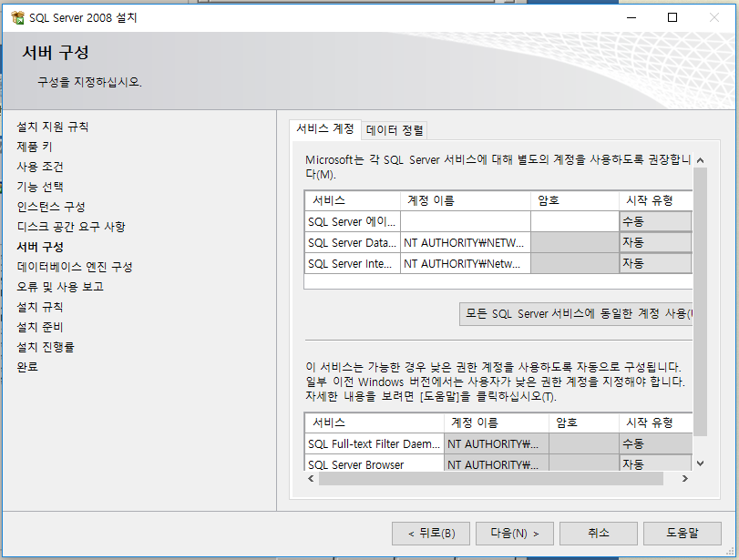
Task: Click the SQL Server setup title bar icon
Action: pyautogui.click(x=17, y=17)
